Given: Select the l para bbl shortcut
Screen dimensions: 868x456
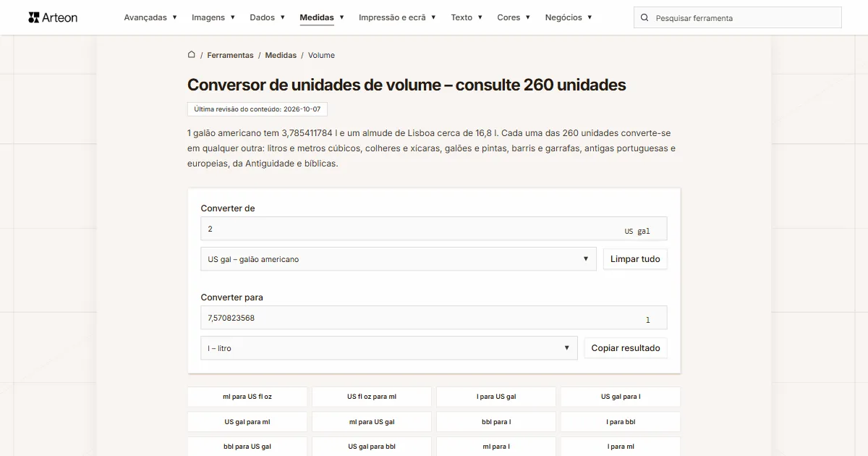Looking at the screenshot, I should coord(621,422).
